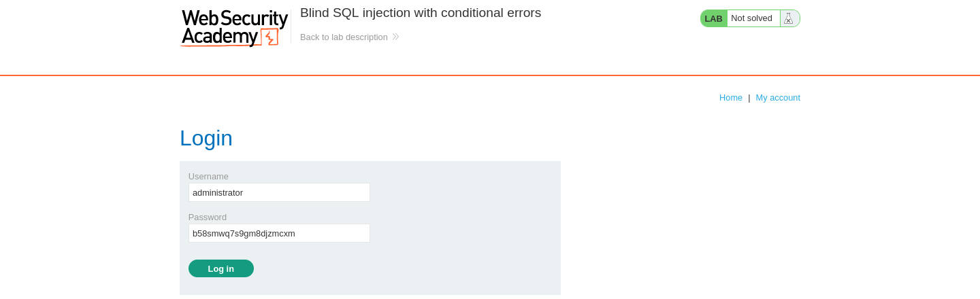Click the separator between Home and My account

[x=749, y=97]
